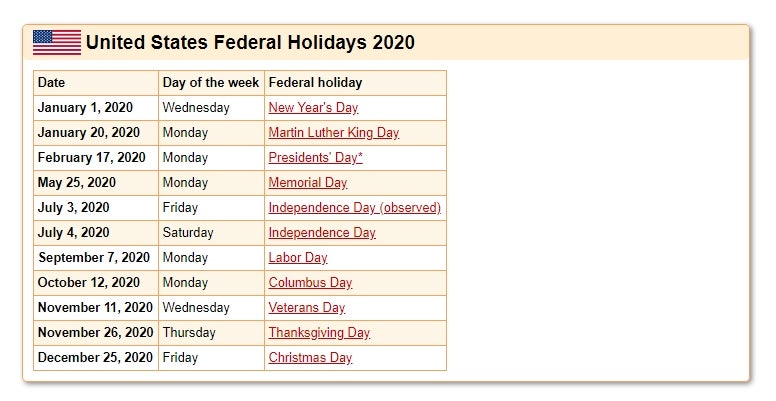Open the July 4 Independence Day link
This screenshot has height=401, width=776.
pyautogui.click(x=322, y=233)
